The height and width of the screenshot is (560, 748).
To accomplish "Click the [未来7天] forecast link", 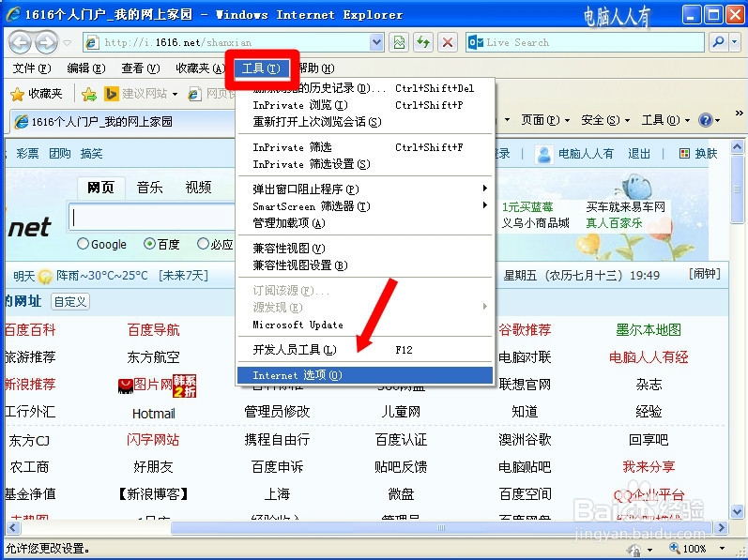I will [183, 276].
